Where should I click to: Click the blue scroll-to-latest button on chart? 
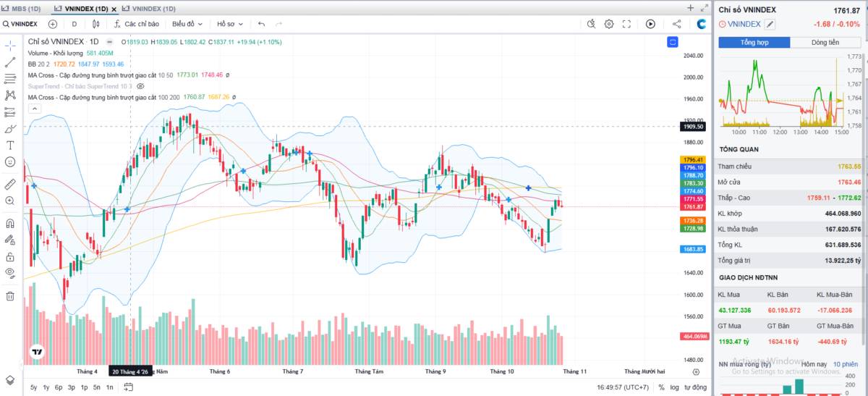pos(673,42)
